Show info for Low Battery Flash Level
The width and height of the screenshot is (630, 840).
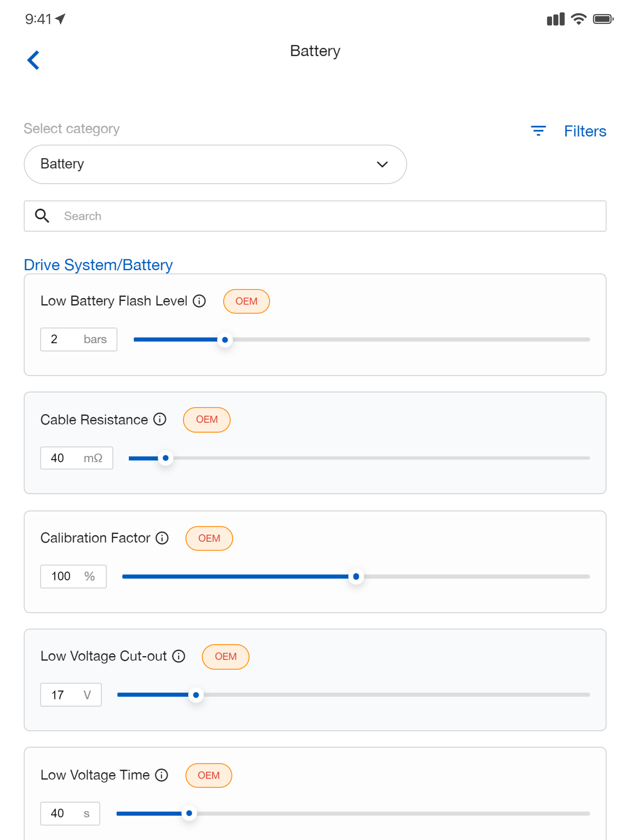click(x=199, y=301)
